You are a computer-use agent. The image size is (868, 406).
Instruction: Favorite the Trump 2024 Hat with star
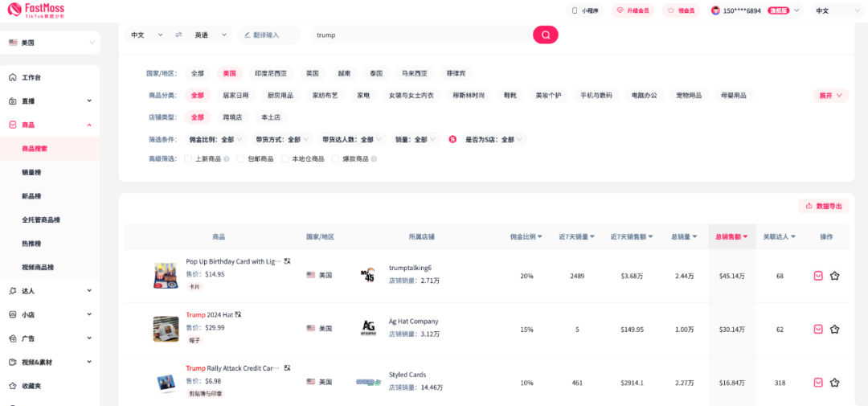[835, 329]
